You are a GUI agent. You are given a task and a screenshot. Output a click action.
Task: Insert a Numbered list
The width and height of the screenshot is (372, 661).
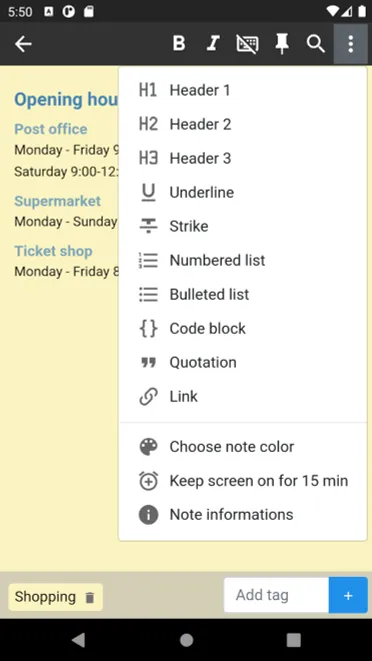[243, 260]
